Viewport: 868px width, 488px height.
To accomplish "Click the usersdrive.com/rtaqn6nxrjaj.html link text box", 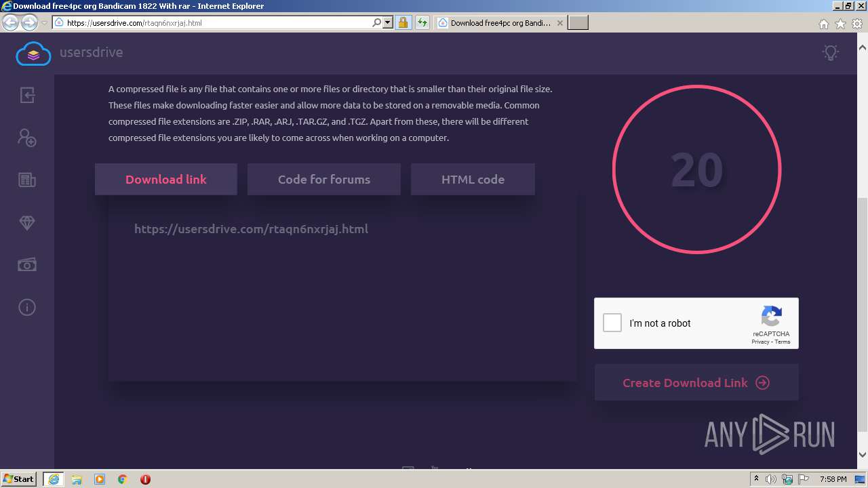I will 342,288.
